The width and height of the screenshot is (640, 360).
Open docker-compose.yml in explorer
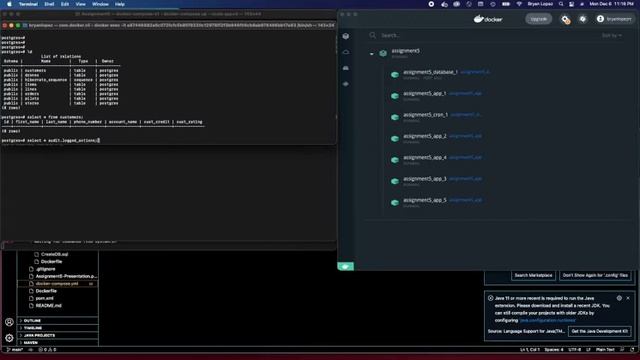click(57, 284)
